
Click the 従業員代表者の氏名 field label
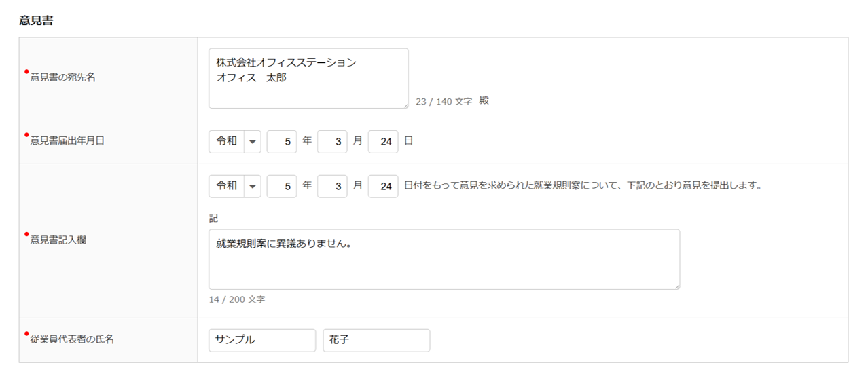click(x=72, y=339)
